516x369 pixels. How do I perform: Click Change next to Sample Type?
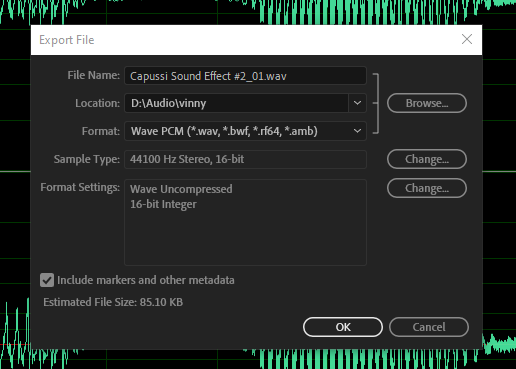coord(427,159)
